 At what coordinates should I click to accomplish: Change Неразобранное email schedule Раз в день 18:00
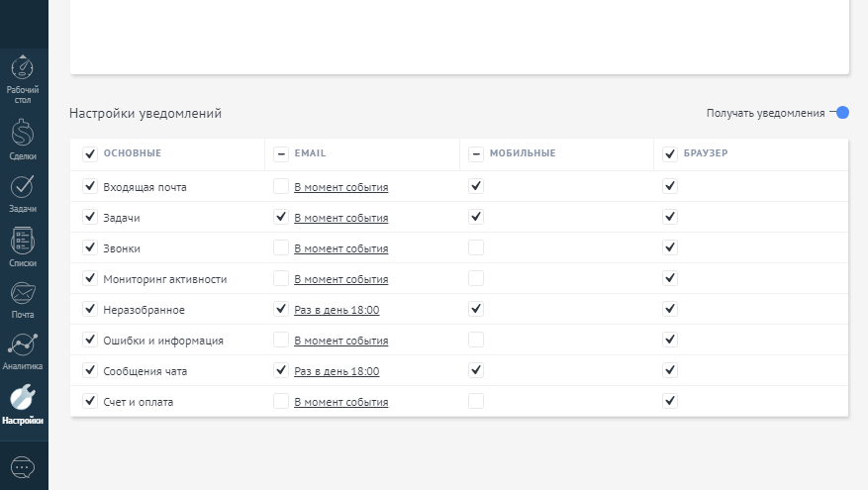pyautogui.click(x=337, y=310)
